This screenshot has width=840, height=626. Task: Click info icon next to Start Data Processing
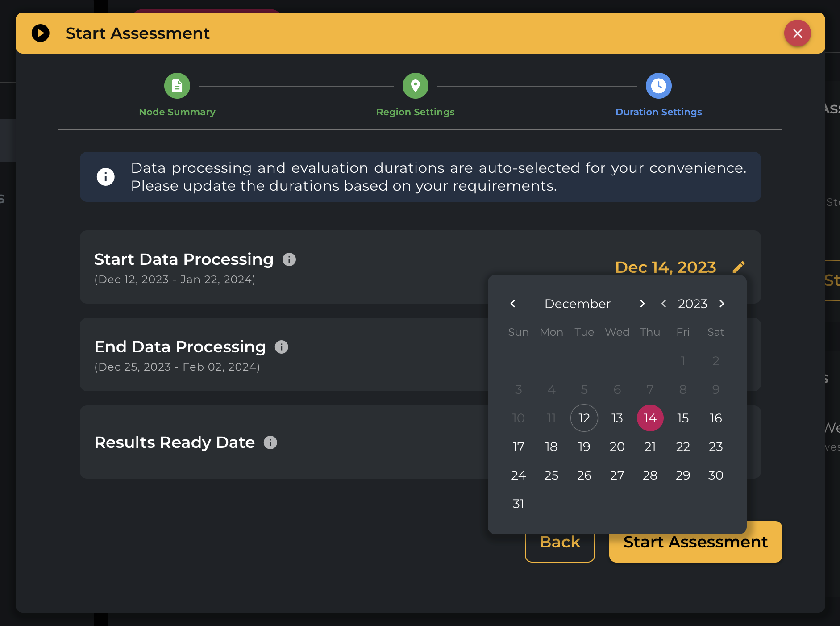(289, 259)
